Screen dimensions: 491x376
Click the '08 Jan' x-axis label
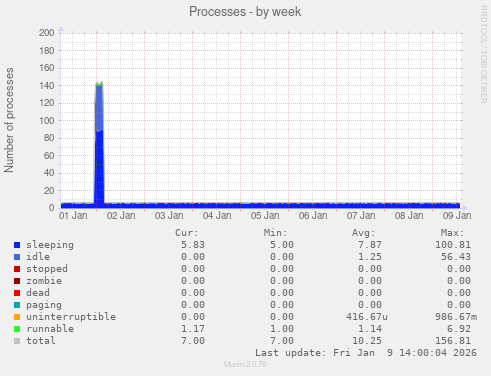tap(409, 216)
